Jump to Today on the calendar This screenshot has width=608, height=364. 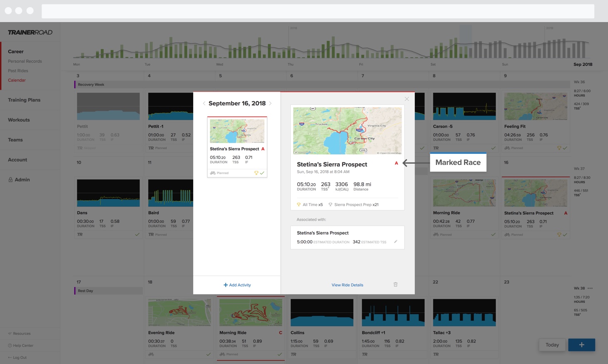[552, 345]
